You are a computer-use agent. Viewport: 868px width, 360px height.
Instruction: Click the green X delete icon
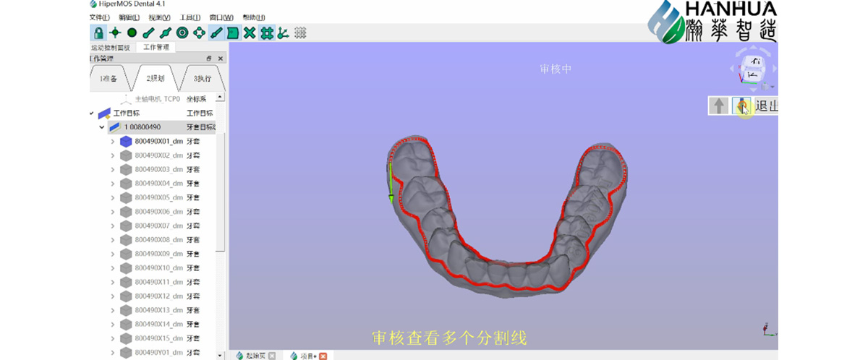tap(250, 33)
